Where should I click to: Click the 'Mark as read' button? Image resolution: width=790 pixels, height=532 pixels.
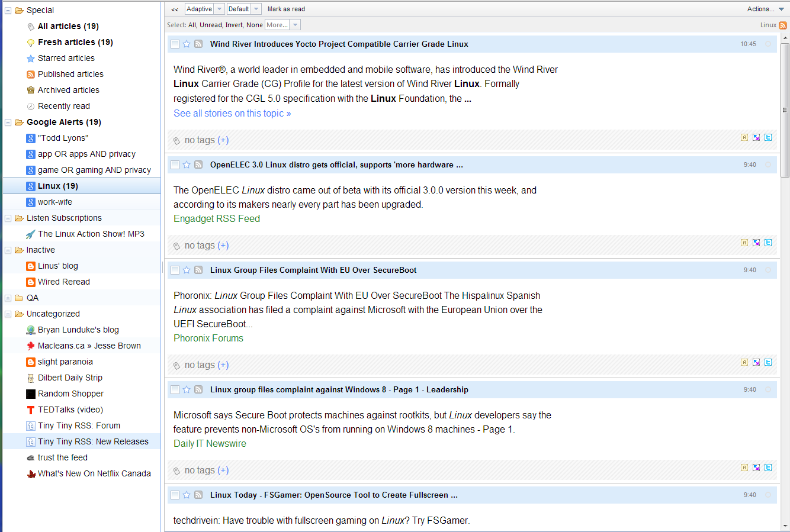click(x=286, y=9)
